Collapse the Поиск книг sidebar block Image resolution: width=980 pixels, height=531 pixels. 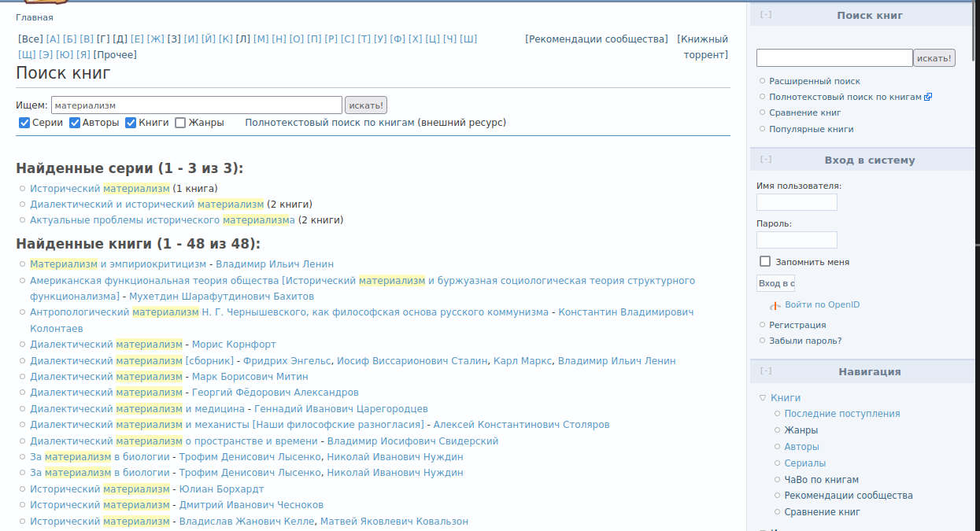click(765, 15)
